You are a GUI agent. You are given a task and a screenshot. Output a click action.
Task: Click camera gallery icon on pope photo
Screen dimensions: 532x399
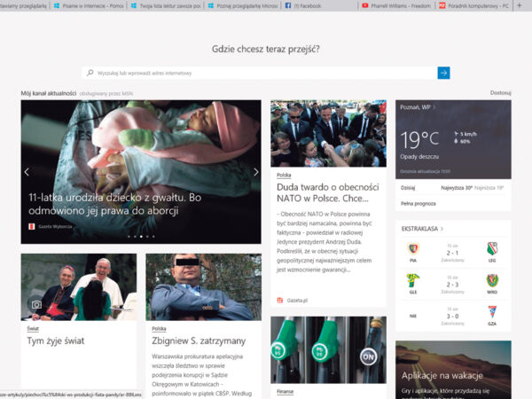[x=35, y=304]
